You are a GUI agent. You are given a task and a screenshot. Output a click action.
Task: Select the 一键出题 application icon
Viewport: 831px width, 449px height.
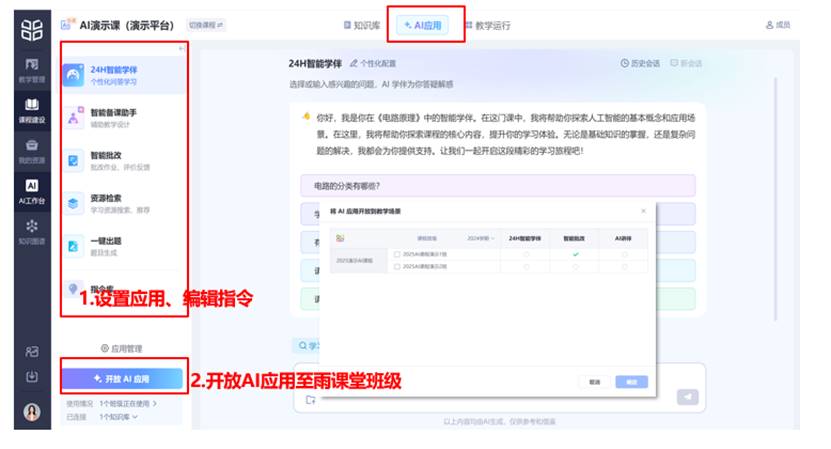click(x=74, y=245)
